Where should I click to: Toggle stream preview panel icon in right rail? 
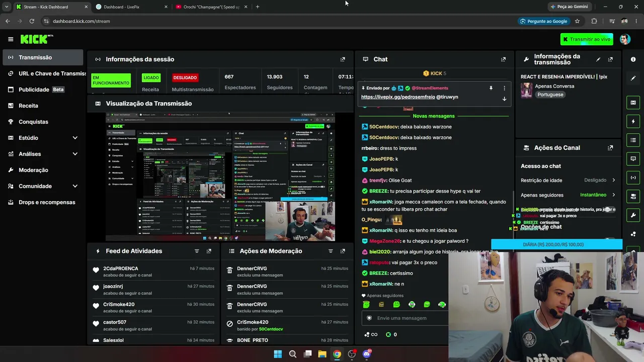click(633, 103)
